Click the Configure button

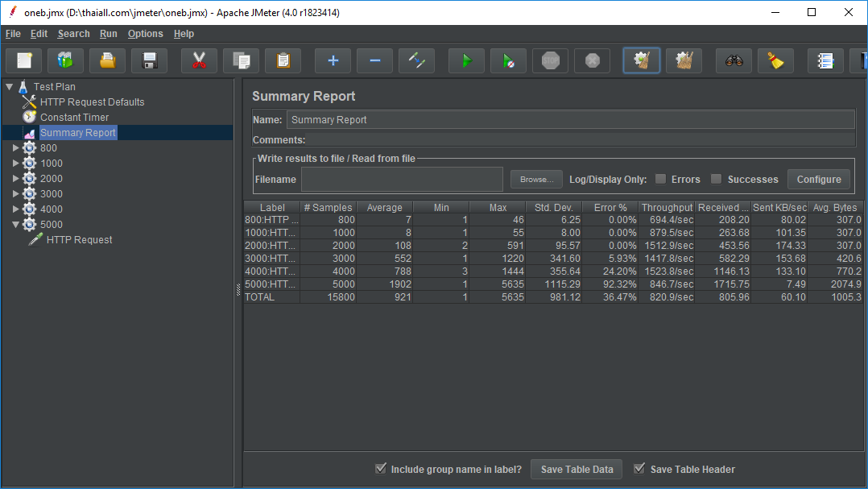point(819,179)
